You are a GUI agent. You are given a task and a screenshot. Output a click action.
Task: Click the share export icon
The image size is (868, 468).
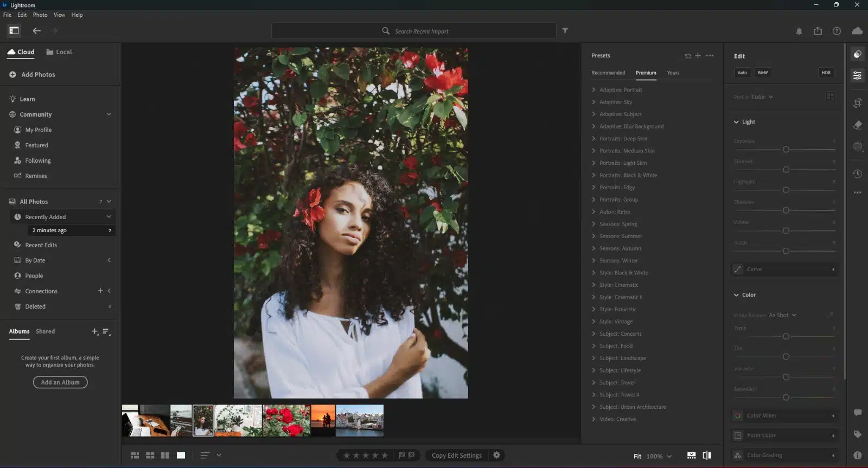coord(818,31)
